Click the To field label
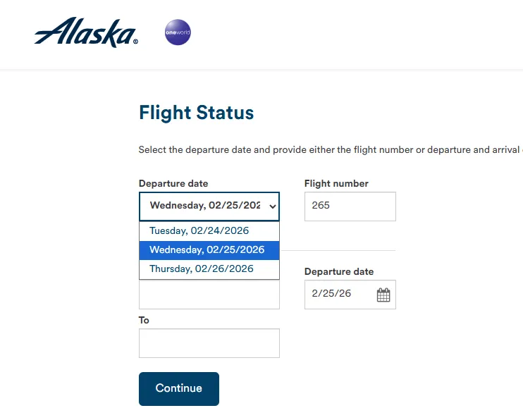Image resolution: width=523 pixels, height=420 pixels. click(x=144, y=320)
